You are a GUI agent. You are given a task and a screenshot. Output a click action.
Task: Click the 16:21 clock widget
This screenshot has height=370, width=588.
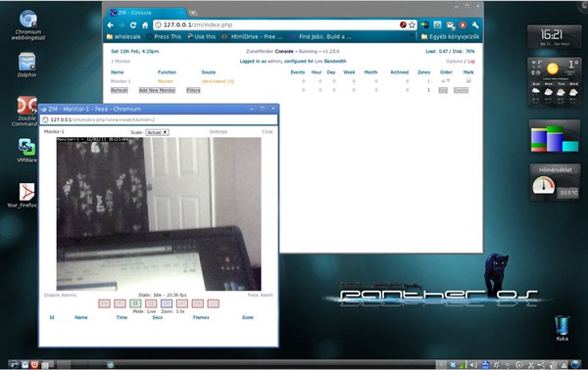tap(555, 36)
